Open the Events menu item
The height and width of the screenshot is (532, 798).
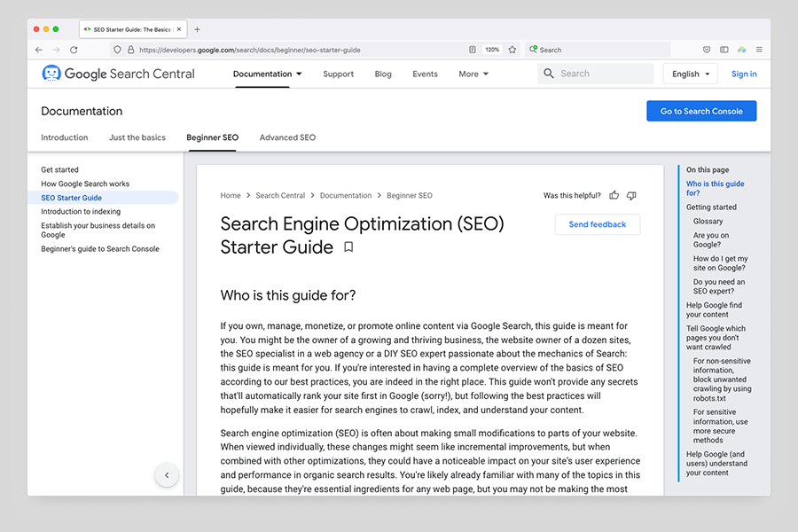(x=425, y=74)
